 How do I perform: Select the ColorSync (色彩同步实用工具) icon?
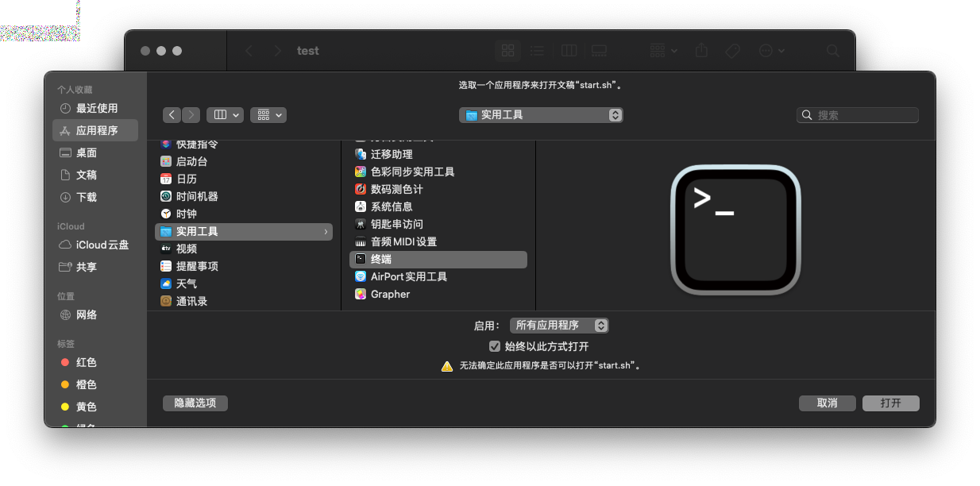tap(361, 172)
